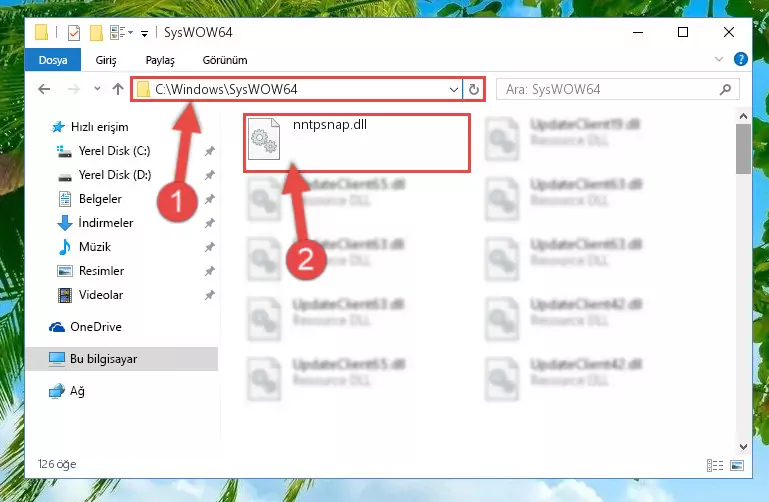
Task: Open the Customize Quick Access Toolbar arrow
Action: 144,33
